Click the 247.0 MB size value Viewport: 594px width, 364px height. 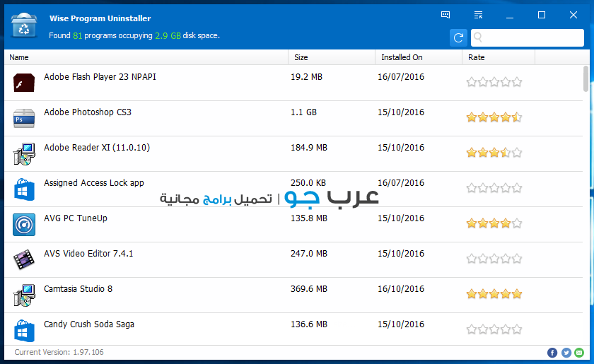pyautogui.click(x=309, y=254)
